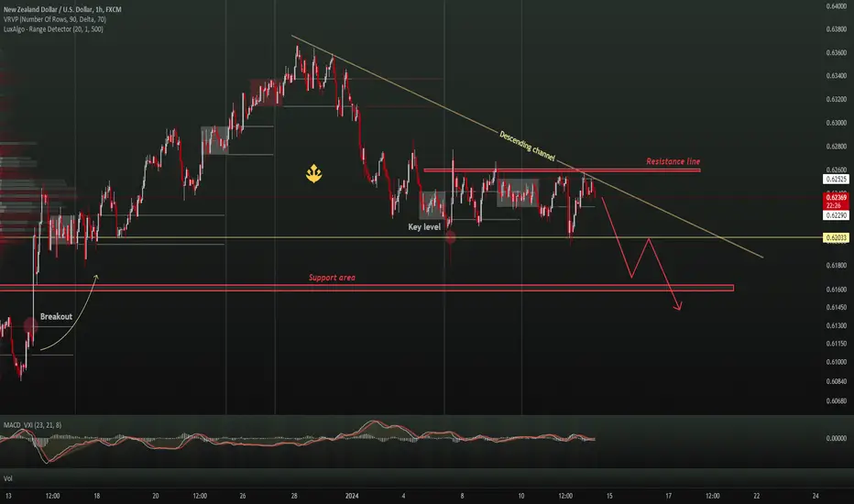The height and width of the screenshot is (504, 854).
Task: Click the 0.62525 price label
Action: [x=836, y=180]
